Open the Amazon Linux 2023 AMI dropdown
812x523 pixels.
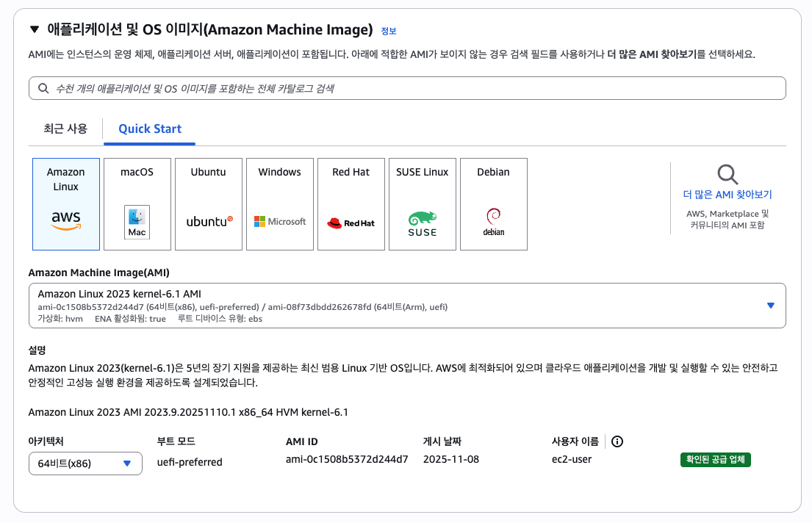[x=407, y=306]
